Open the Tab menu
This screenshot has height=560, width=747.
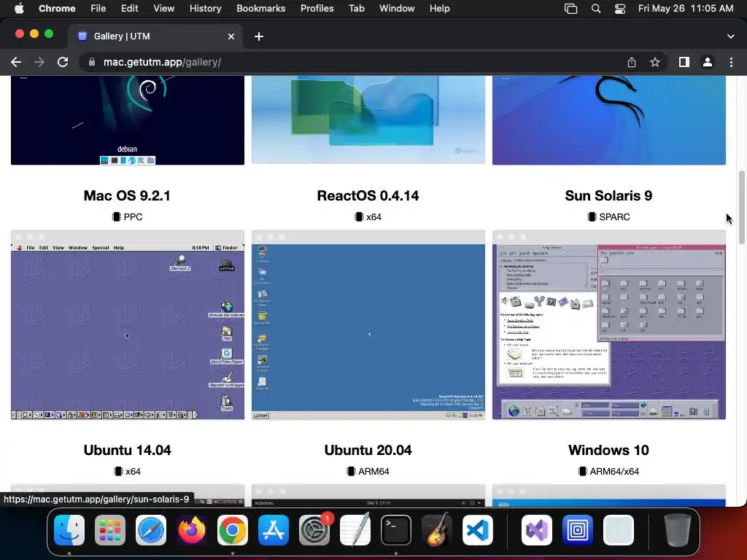point(356,8)
